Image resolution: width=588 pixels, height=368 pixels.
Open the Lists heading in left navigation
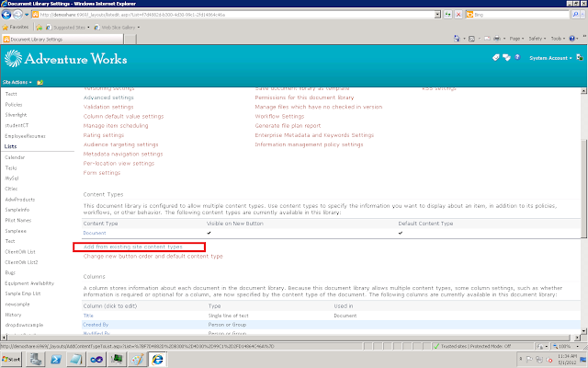10,146
